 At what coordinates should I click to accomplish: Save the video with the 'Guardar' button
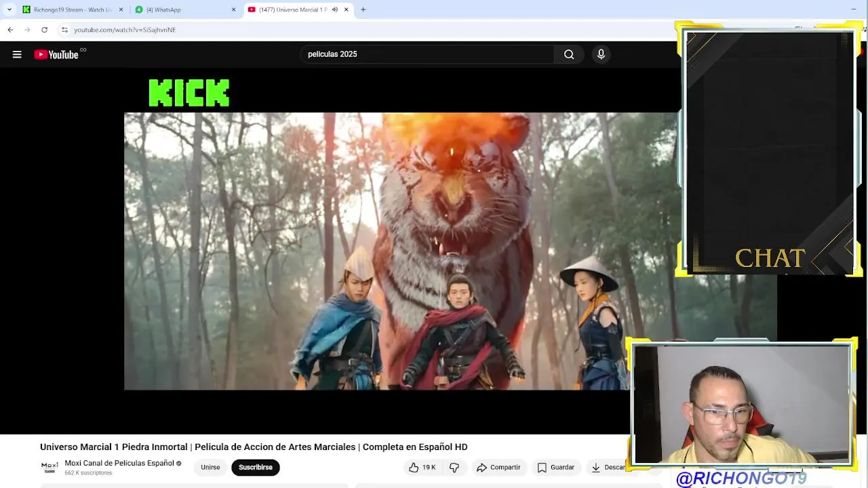(556, 467)
